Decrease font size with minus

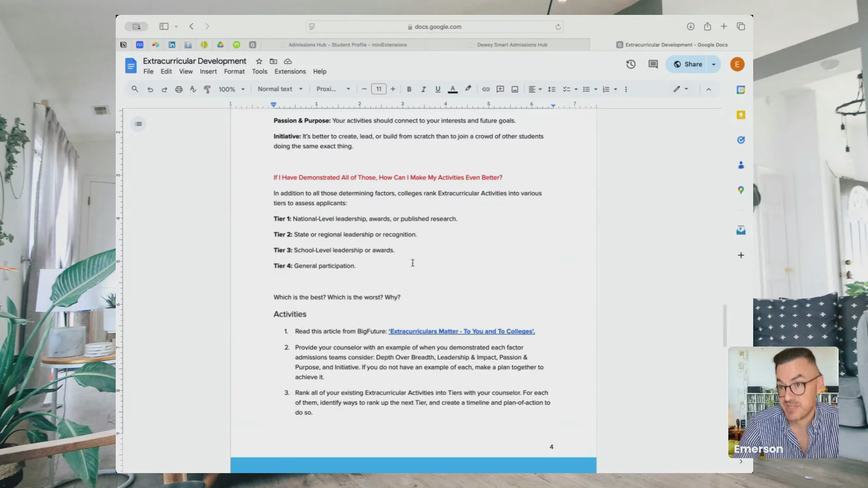pos(364,89)
